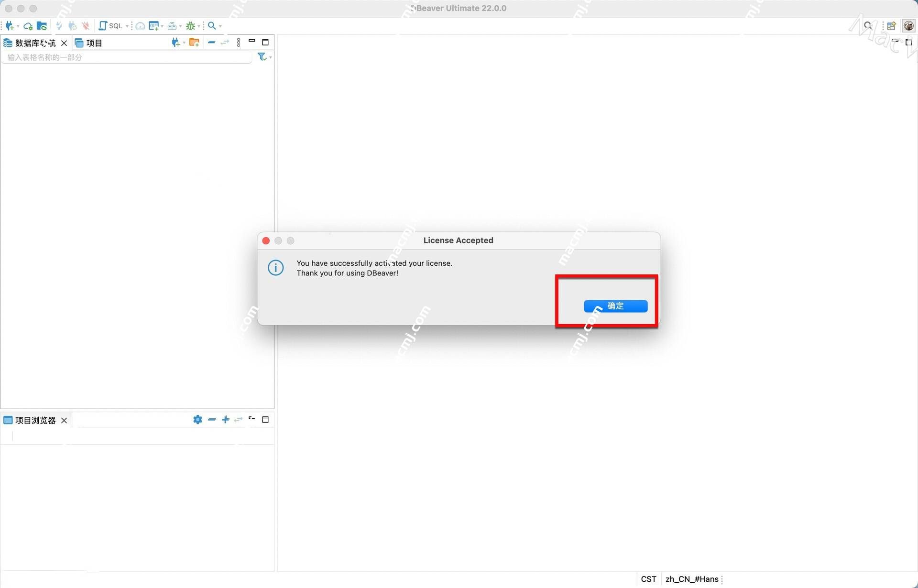Click the 'You have successfully activated your license.' text
The width and height of the screenshot is (918, 588).
374,263
